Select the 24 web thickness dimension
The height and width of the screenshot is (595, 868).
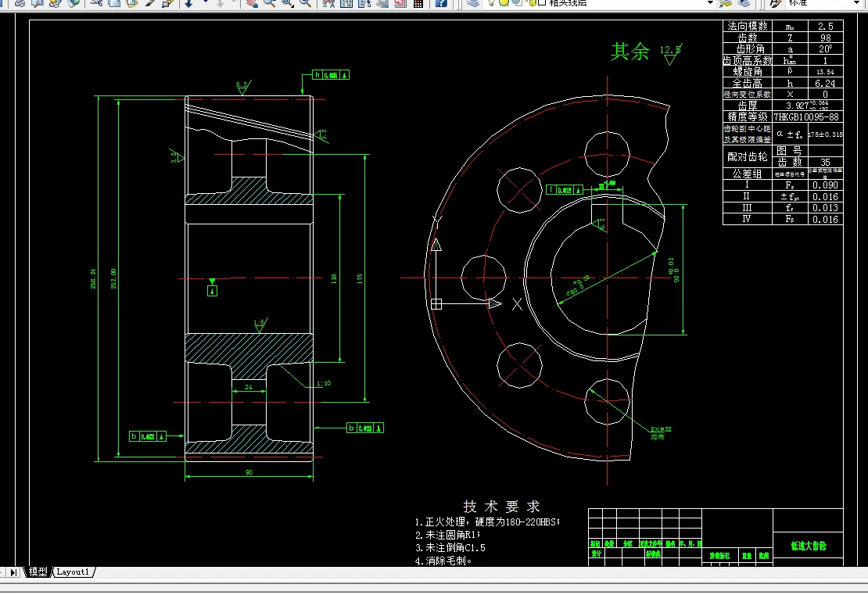tap(248, 387)
